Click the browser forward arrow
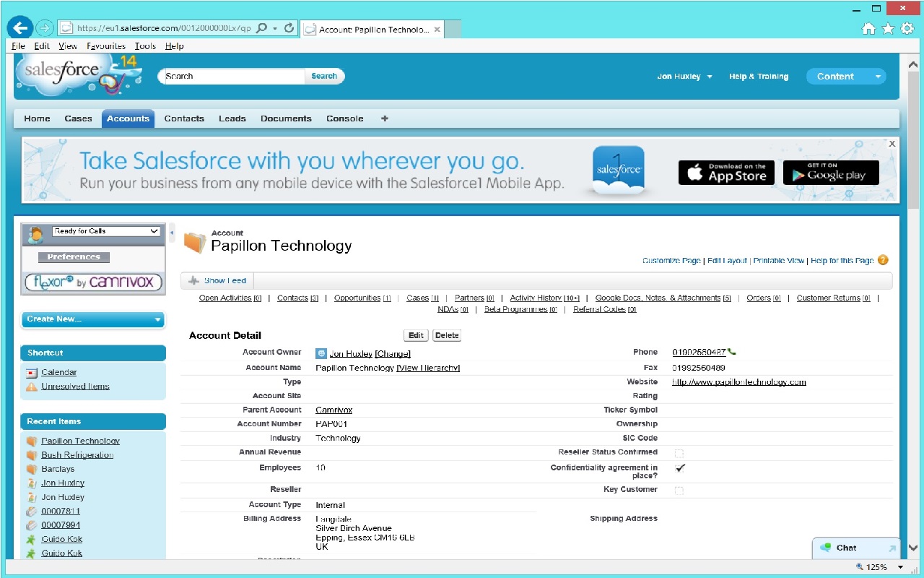This screenshot has height=578, width=924. pos(45,28)
